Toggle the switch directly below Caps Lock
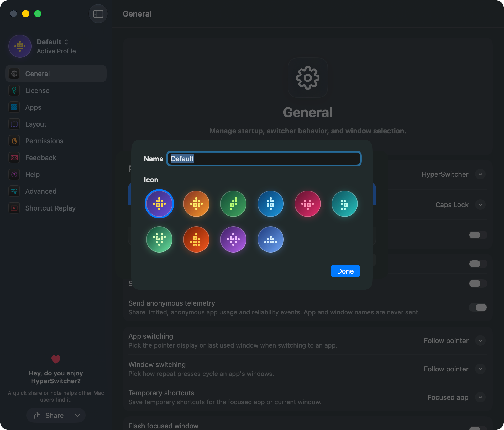The width and height of the screenshot is (504, 430). (x=478, y=235)
